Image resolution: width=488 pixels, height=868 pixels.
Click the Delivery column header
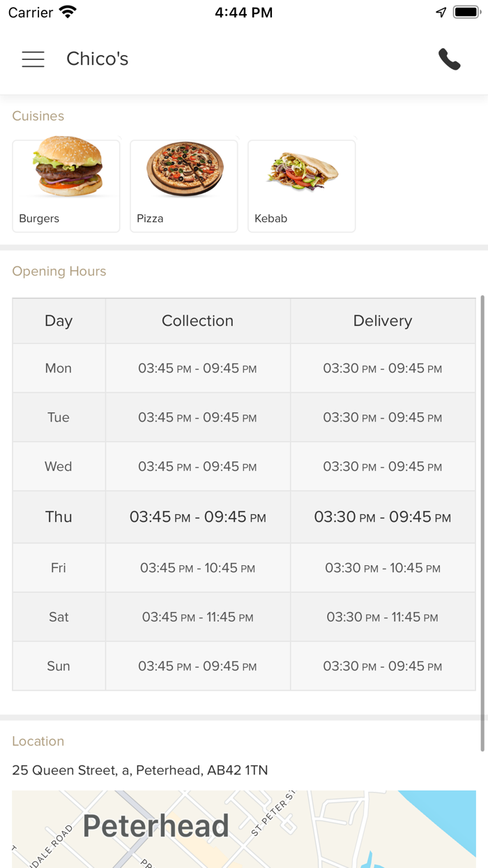click(x=383, y=321)
